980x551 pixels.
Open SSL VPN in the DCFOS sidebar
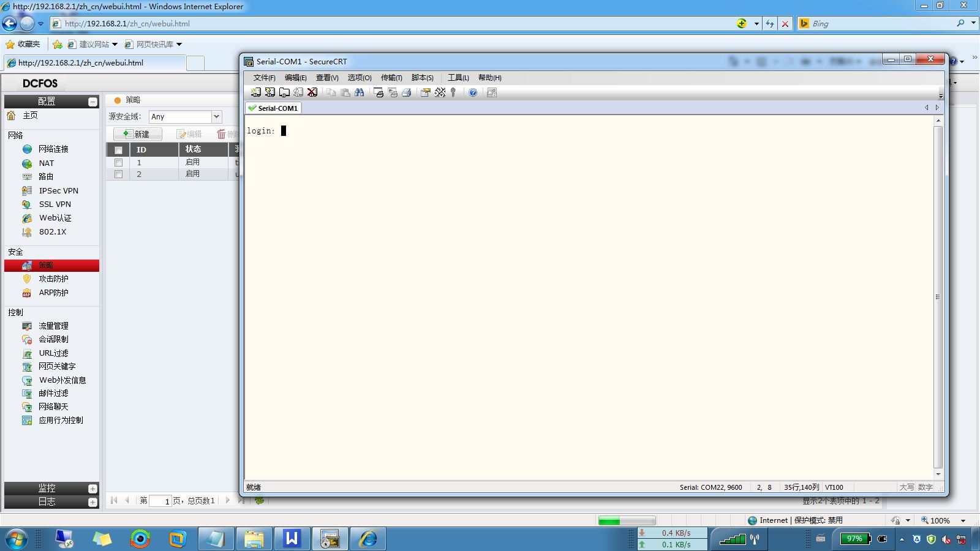click(55, 204)
